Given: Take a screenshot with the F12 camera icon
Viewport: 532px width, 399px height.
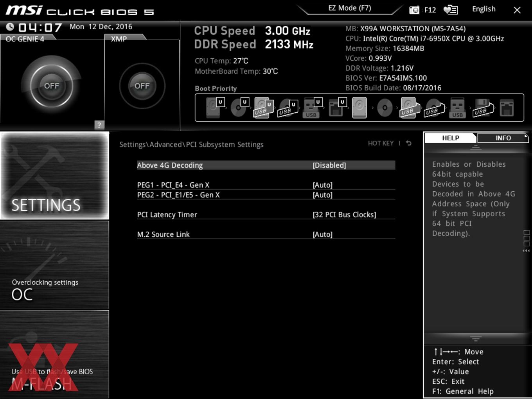Looking at the screenshot, I should tap(414, 10).
